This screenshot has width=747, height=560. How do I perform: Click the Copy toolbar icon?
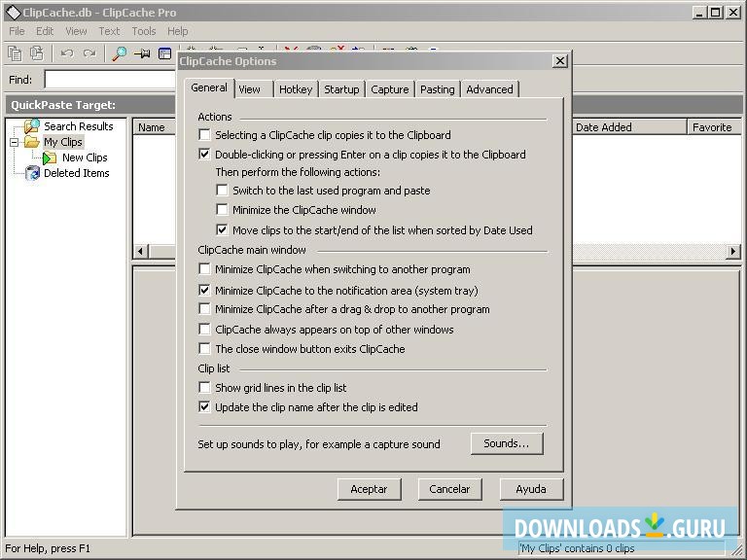pyautogui.click(x=15, y=52)
